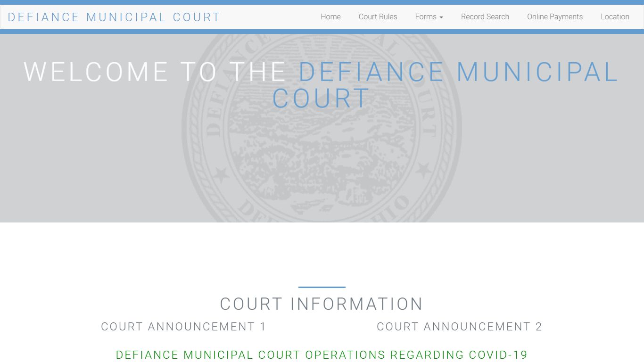Open the Record Search page
This screenshot has height=362, width=644.
[x=485, y=17]
